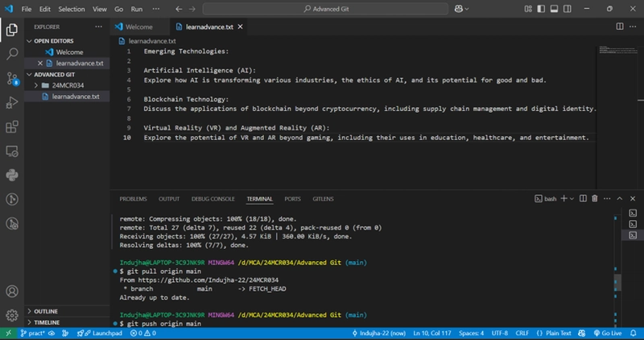644x340 pixels.
Task: Go to line via Ln 10, Col 117
Action: (x=432, y=333)
